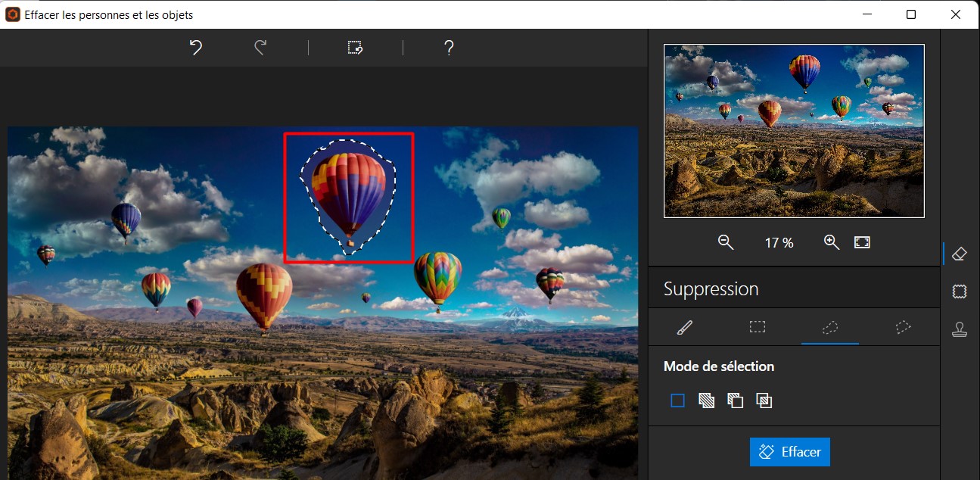Zoom in with the plus magnifier

[x=832, y=242]
